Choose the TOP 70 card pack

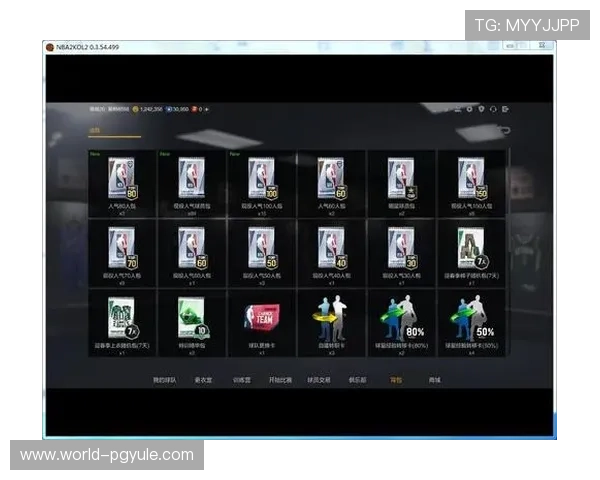coord(121,250)
